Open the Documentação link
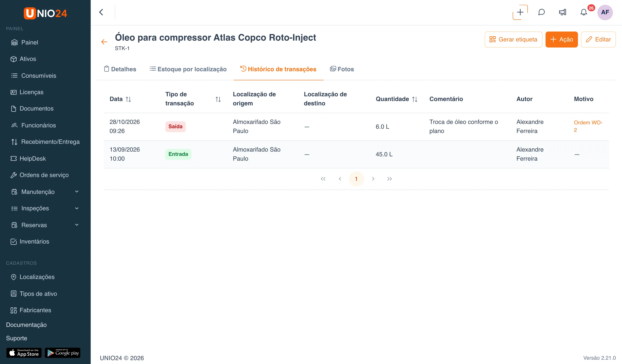Screen dimensions: 622x364 tap(26, 325)
